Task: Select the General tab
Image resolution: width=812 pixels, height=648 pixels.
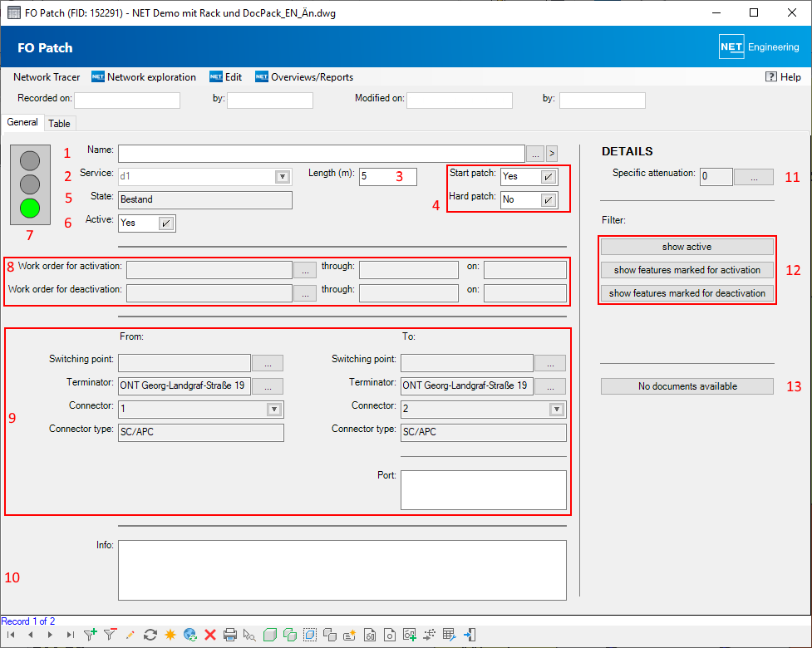Action: coord(22,122)
